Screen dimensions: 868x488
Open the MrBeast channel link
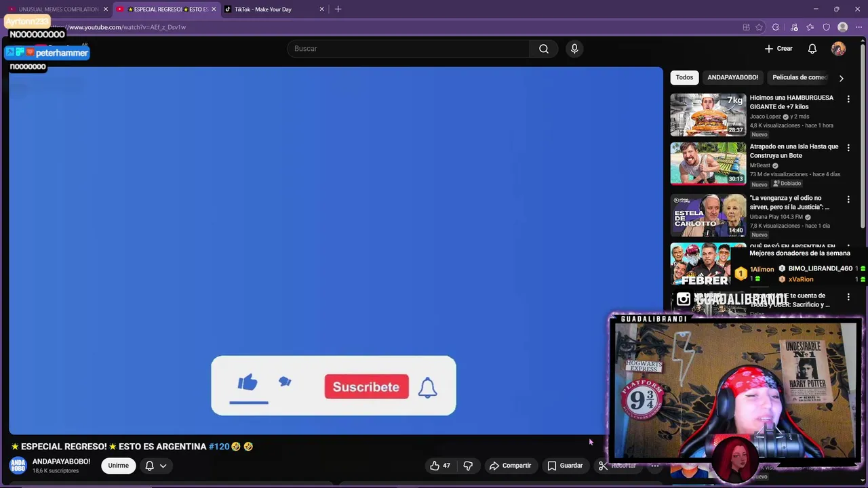point(760,165)
